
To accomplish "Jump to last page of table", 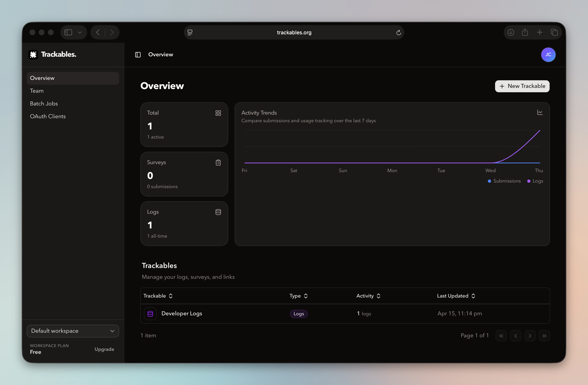I will 544,336.
